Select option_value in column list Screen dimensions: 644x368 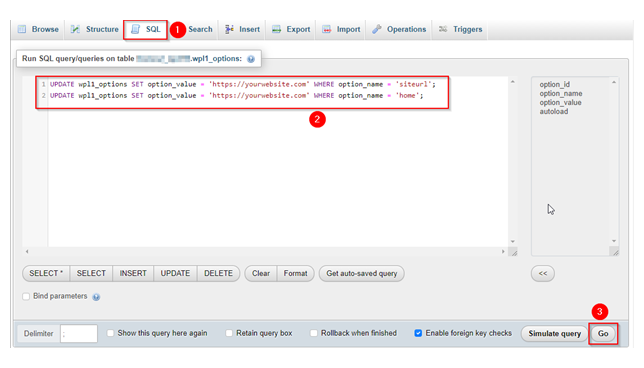[560, 102]
